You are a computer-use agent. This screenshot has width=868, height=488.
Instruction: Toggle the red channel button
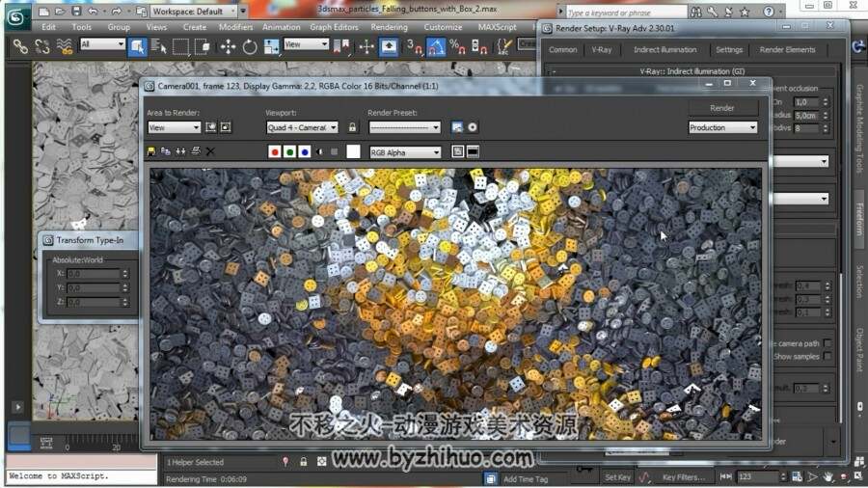[275, 152]
